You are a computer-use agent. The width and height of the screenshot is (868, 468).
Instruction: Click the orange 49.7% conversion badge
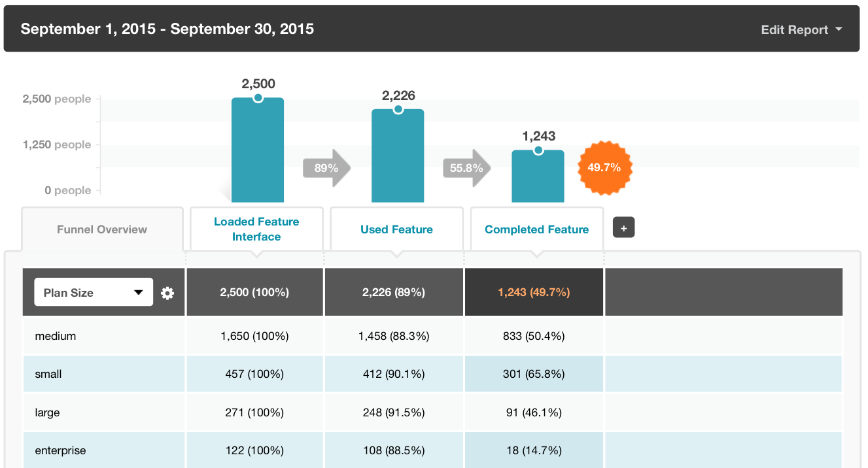tap(603, 167)
